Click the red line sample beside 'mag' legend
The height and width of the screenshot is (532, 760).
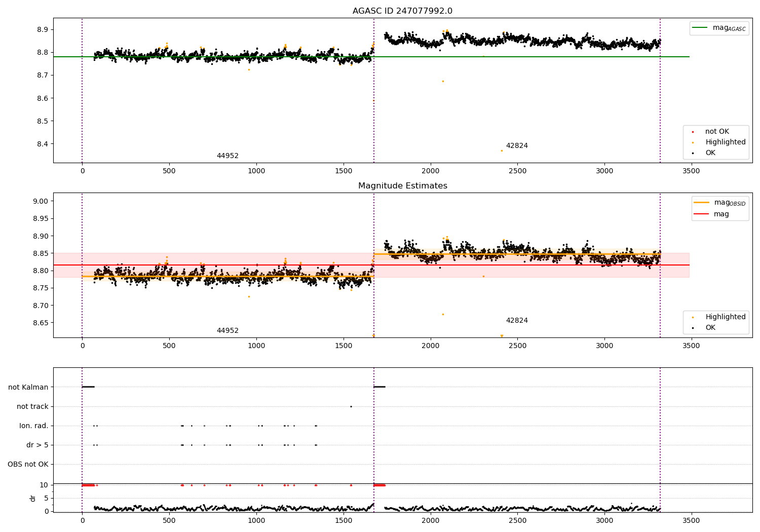click(702, 214)
